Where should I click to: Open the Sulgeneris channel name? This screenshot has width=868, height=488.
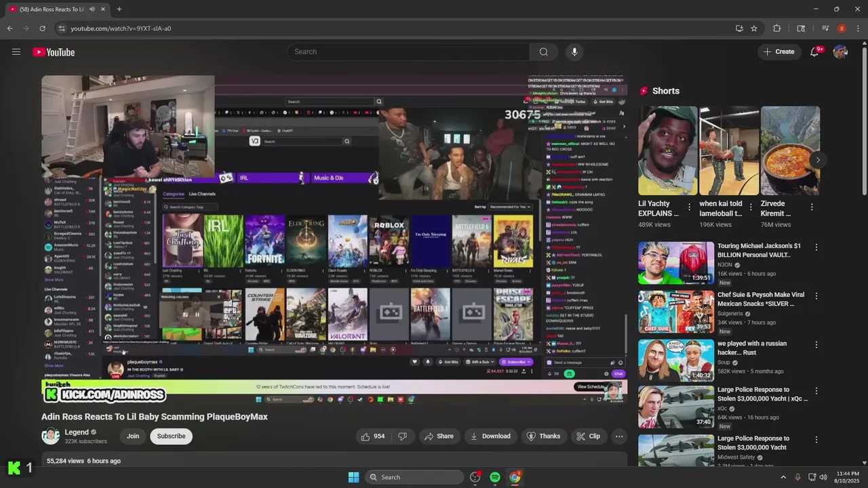pos(731,314)
